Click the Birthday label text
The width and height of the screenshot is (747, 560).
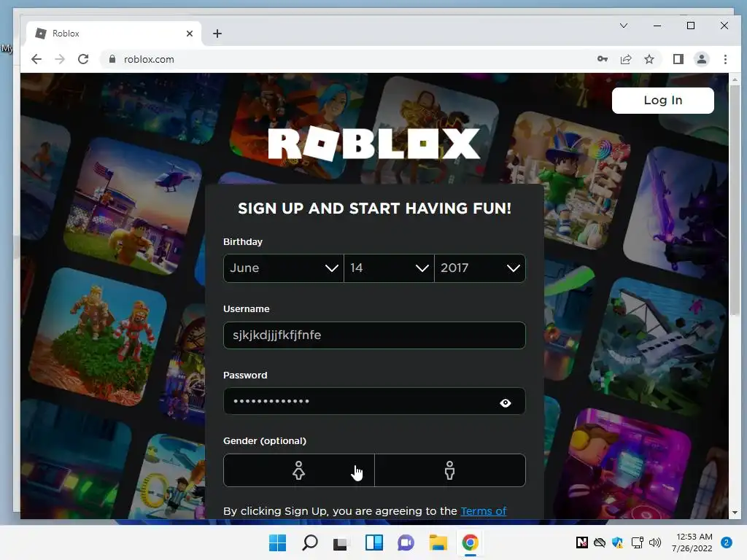click(x=243, y=241)
